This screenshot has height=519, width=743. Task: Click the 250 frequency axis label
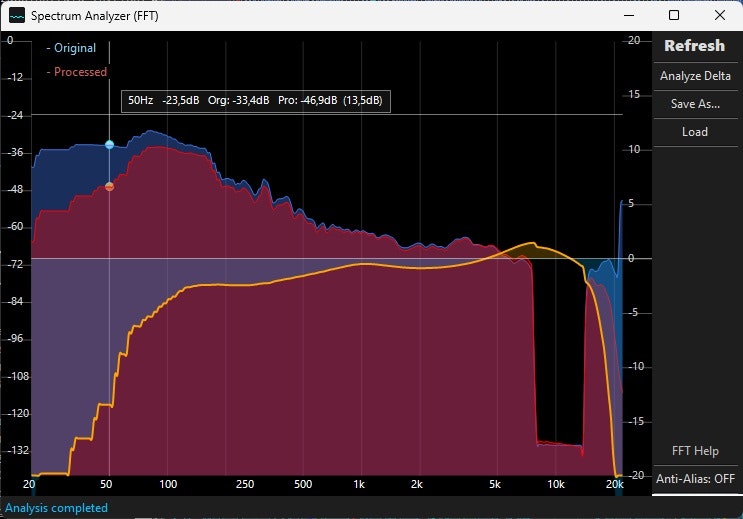245,484
